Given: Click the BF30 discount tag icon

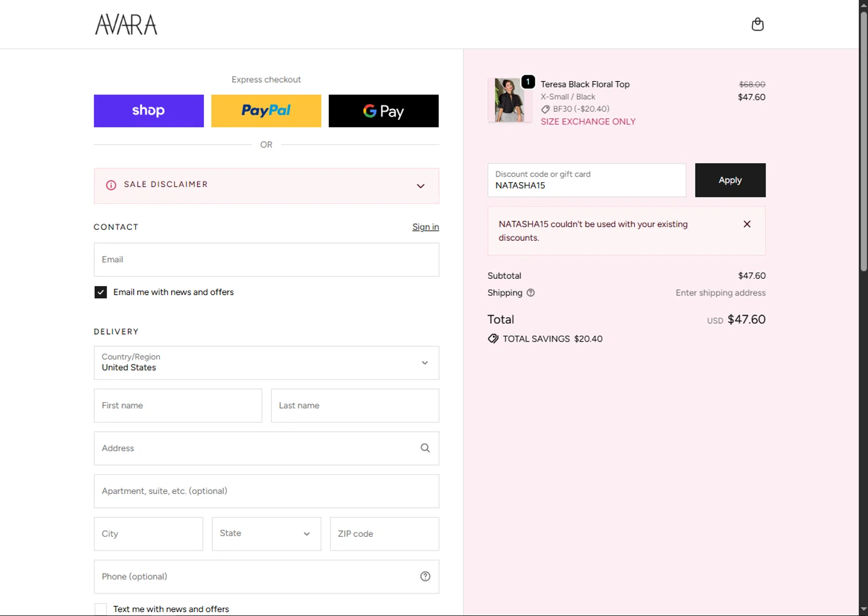Looking at the screenshot, I should click(545, 109).
